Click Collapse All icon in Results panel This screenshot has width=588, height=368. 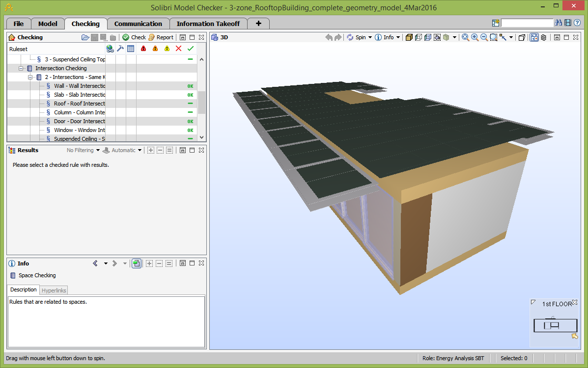tap(160, 150)
